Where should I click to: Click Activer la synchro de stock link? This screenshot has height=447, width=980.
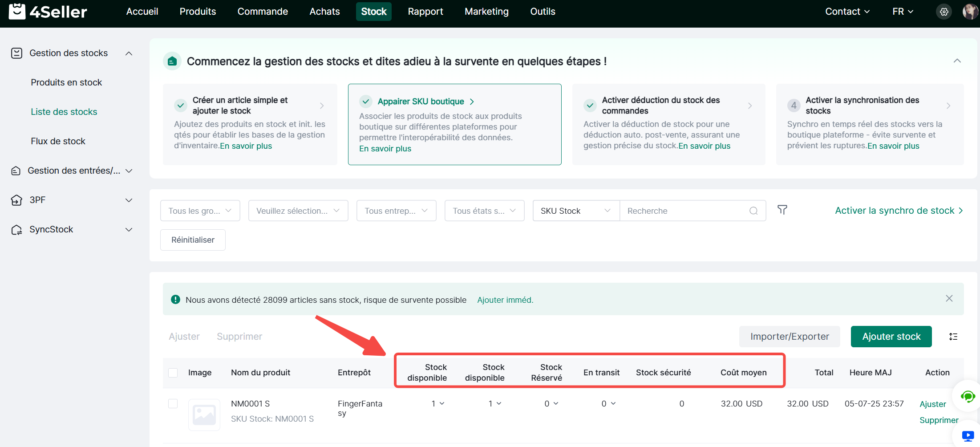899,211
